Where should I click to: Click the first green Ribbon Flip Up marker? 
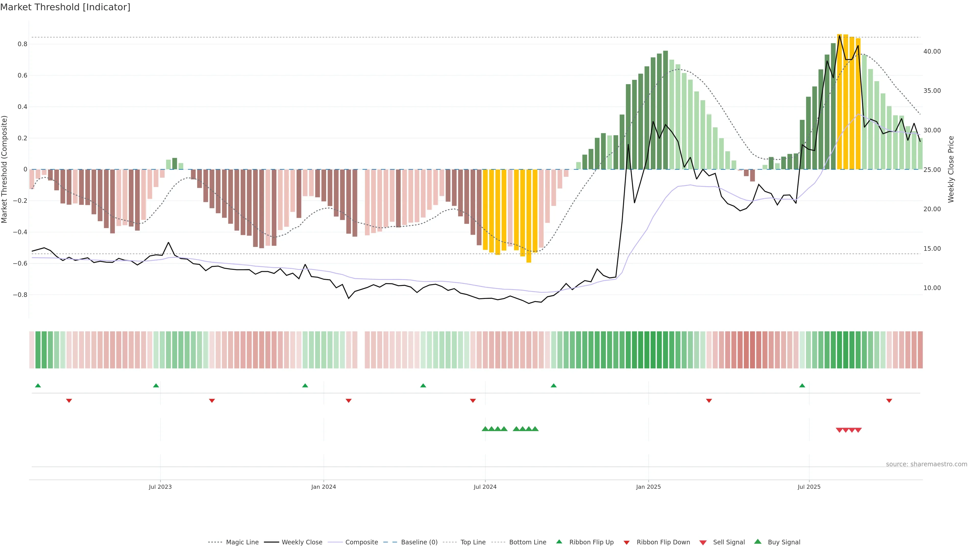pyautogui.click(x=38, y=386)
